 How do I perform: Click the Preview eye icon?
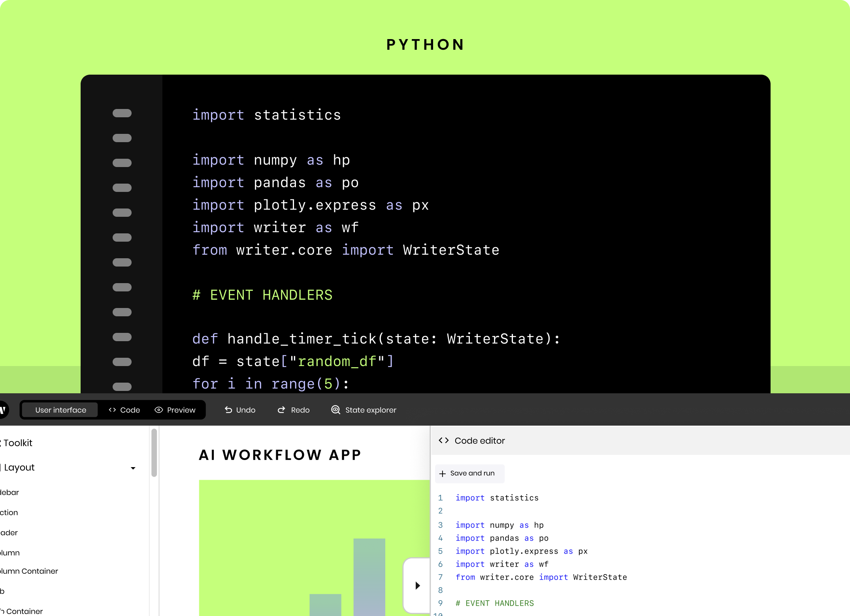tap(158, 410)
